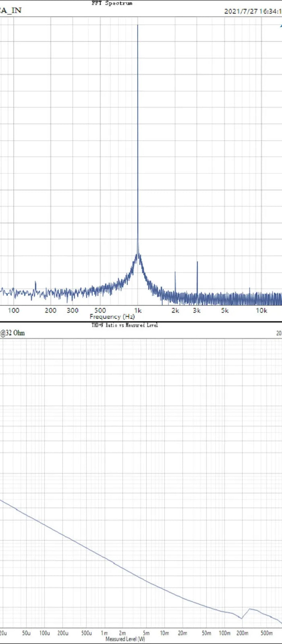
Task: Click the Frequency (Hz) axis title
Action: [112, 316]
